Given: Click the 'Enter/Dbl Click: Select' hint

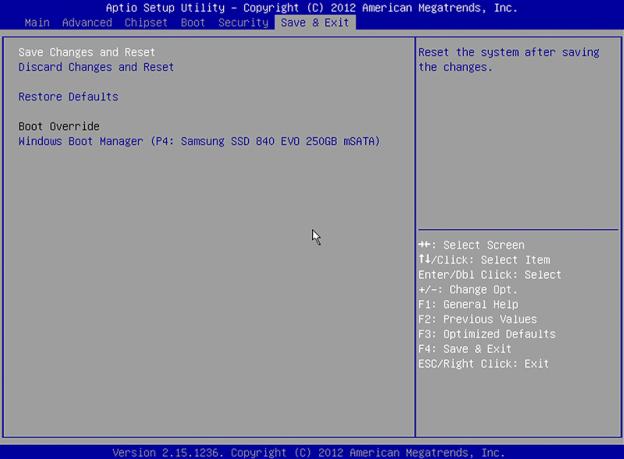Looking at the screenshot, I should point(489,275).
